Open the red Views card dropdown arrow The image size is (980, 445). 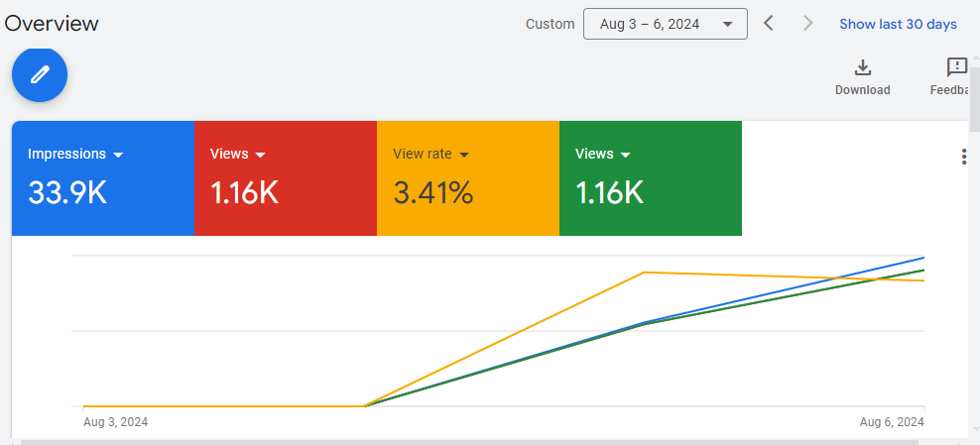point(261,155)
